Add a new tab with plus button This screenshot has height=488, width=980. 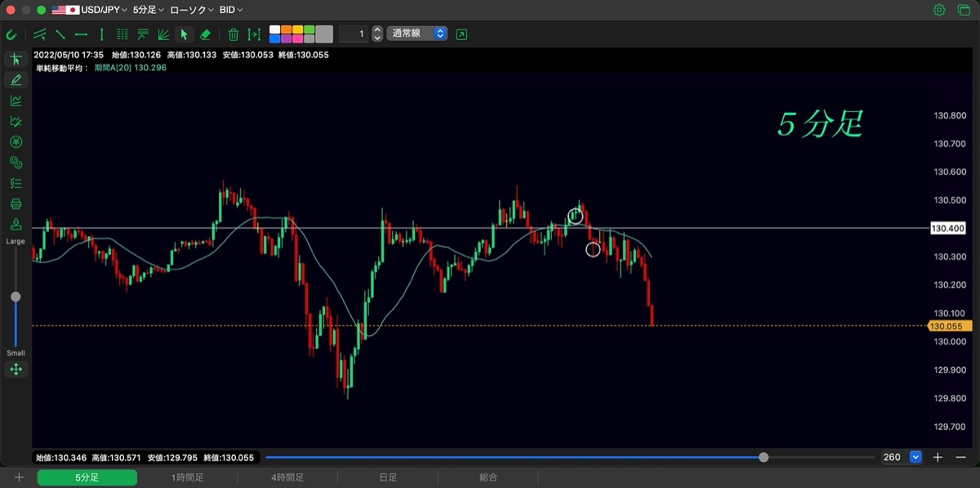click(x=19, y=477)
